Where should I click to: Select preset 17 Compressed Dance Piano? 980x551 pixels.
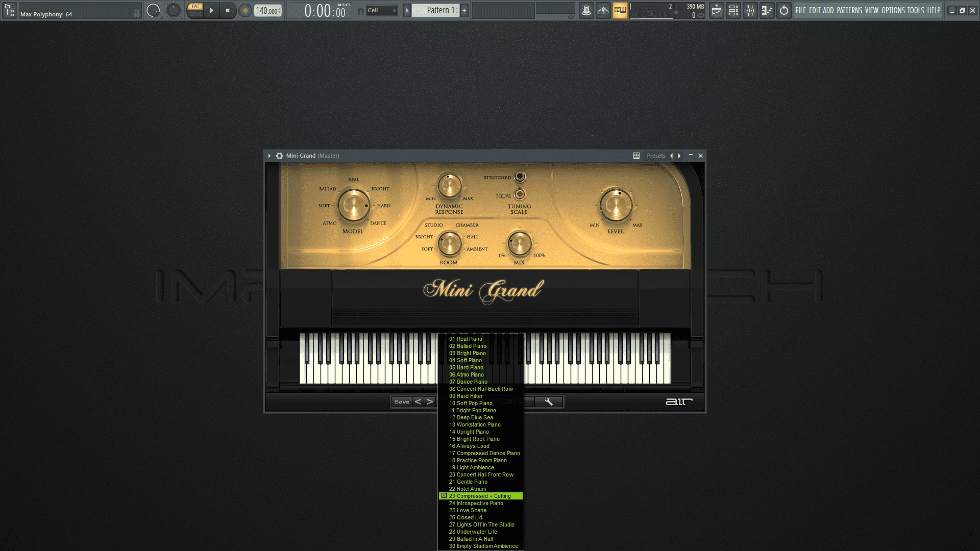[x=481, y=453]
